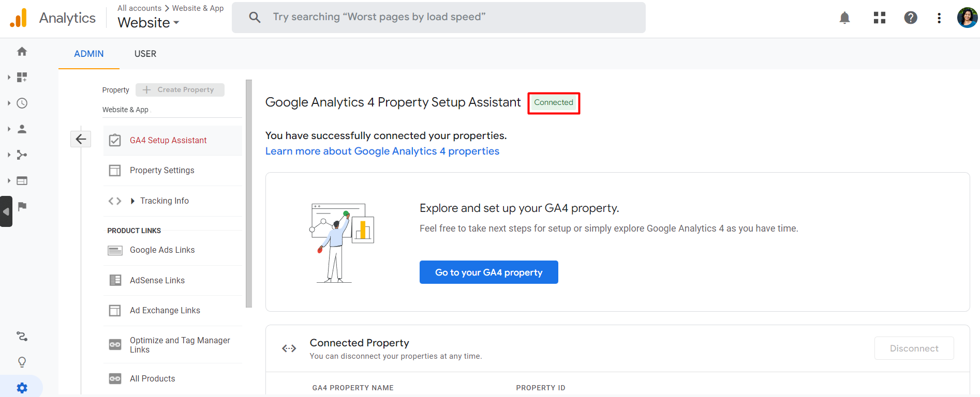Open Property Settings in the property menu

pos(162,171)
